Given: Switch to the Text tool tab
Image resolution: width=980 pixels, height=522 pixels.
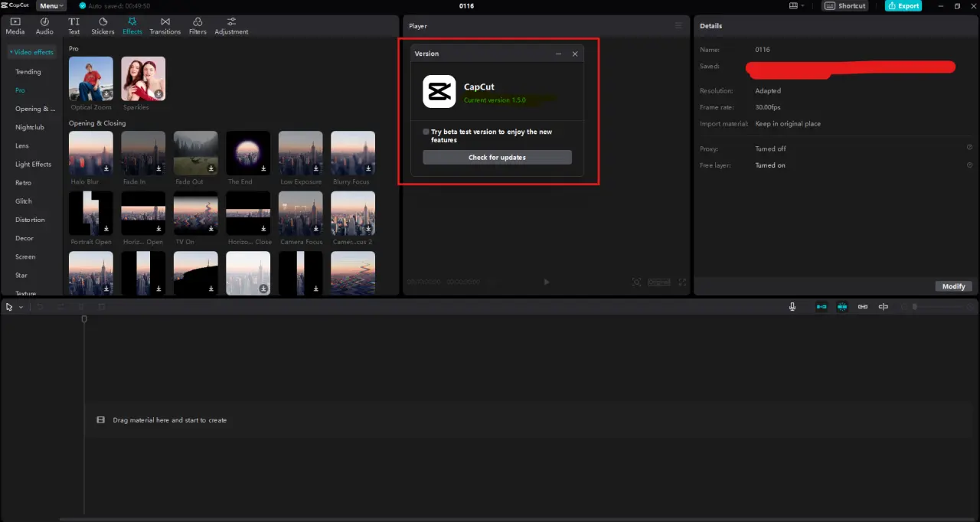Looking at the screenshot, I should click(73, 26).
